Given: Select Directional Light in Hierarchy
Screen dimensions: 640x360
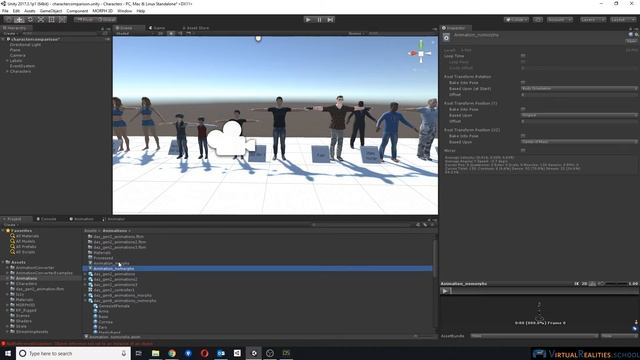Looking at the screenshot, I should tap(25, 44).
